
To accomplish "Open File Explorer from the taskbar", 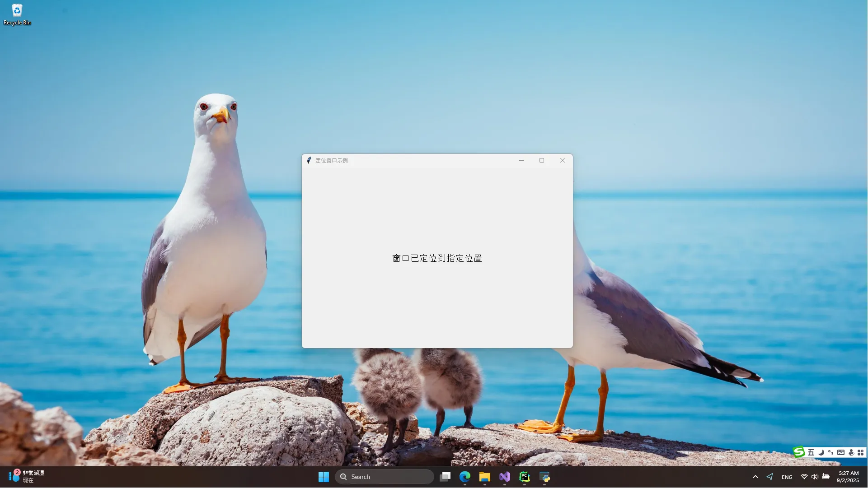I will [x=484, y=477].
